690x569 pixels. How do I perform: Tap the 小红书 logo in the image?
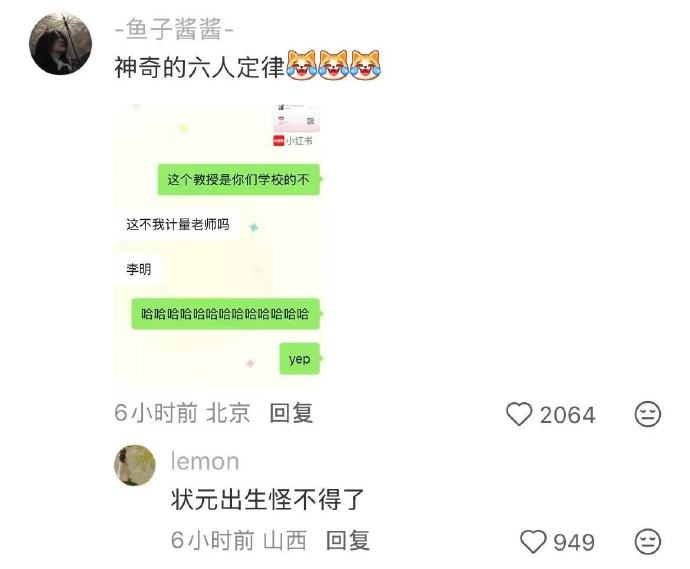click(x=293, y=141)
